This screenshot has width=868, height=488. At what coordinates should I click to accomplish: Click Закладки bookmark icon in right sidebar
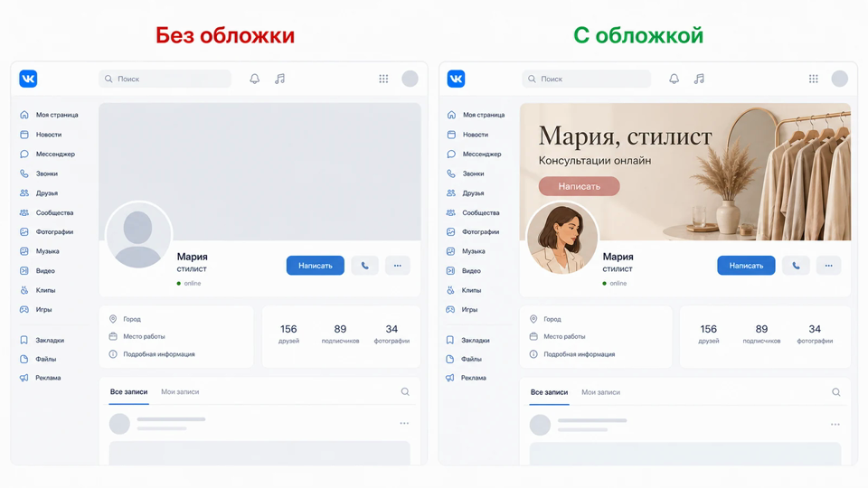click(x=450, y=341)
